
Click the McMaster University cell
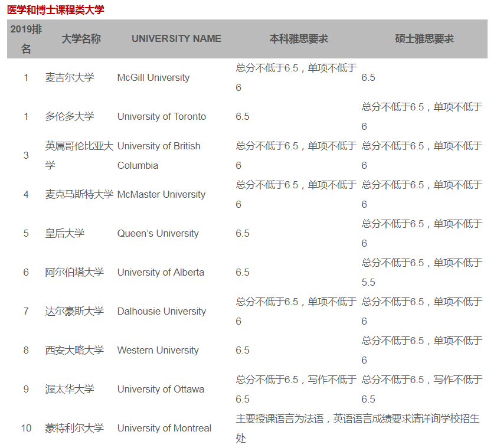161,195
